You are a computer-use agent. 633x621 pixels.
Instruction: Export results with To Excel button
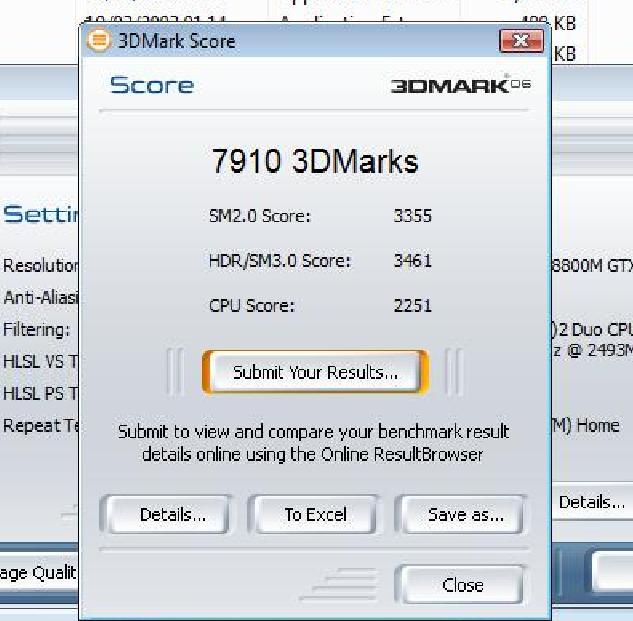coord(312,514)
